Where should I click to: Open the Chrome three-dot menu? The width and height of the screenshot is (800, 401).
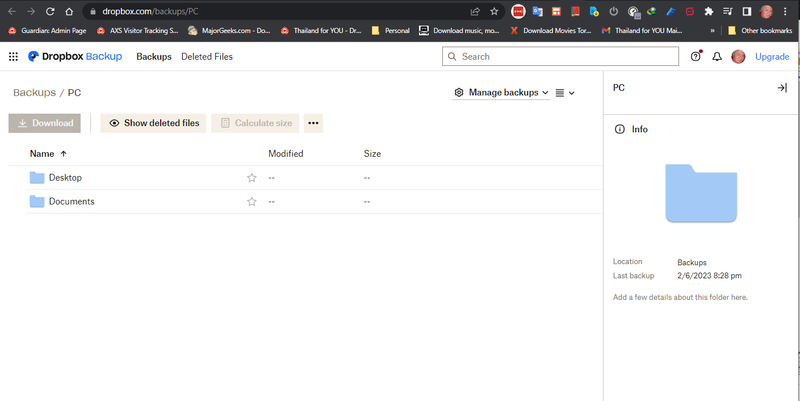pyautogui.click(x=785, y=11)
